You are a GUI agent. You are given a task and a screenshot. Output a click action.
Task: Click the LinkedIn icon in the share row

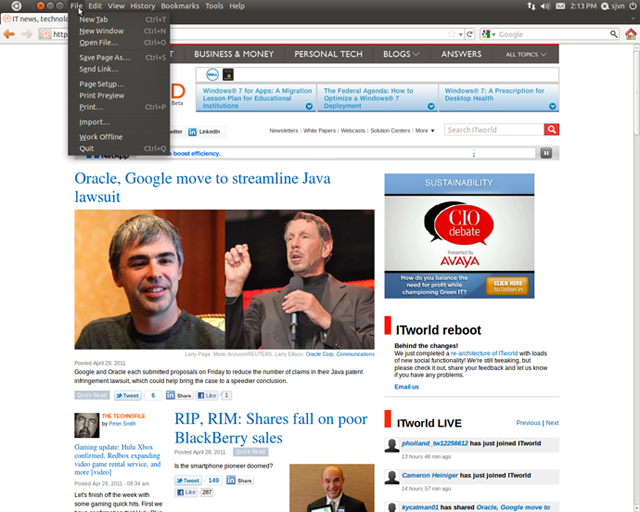coord(192,131)
